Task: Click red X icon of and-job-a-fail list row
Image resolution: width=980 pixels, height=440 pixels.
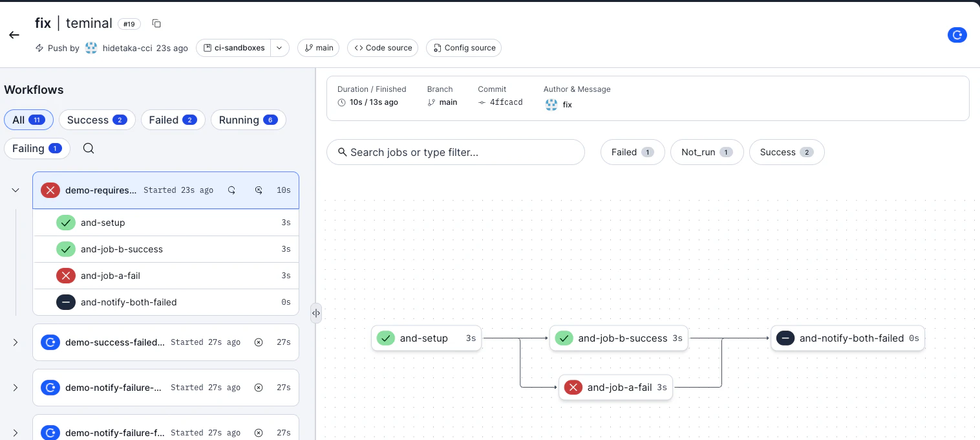Action: pos(66,276)
